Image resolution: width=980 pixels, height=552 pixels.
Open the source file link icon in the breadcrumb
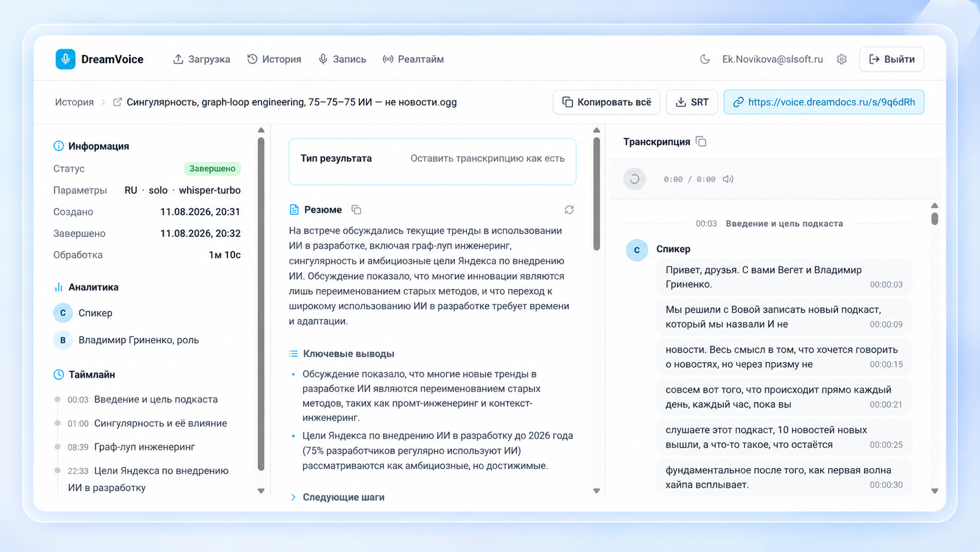(117, 102)
